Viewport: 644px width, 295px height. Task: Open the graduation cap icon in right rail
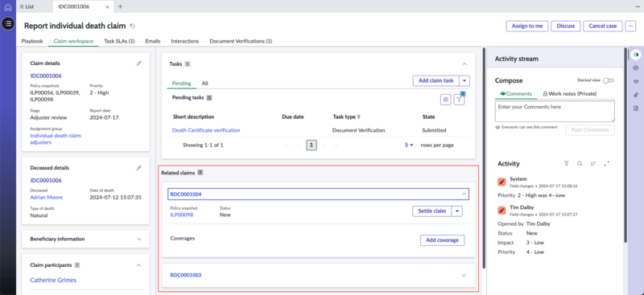point(636,82)
